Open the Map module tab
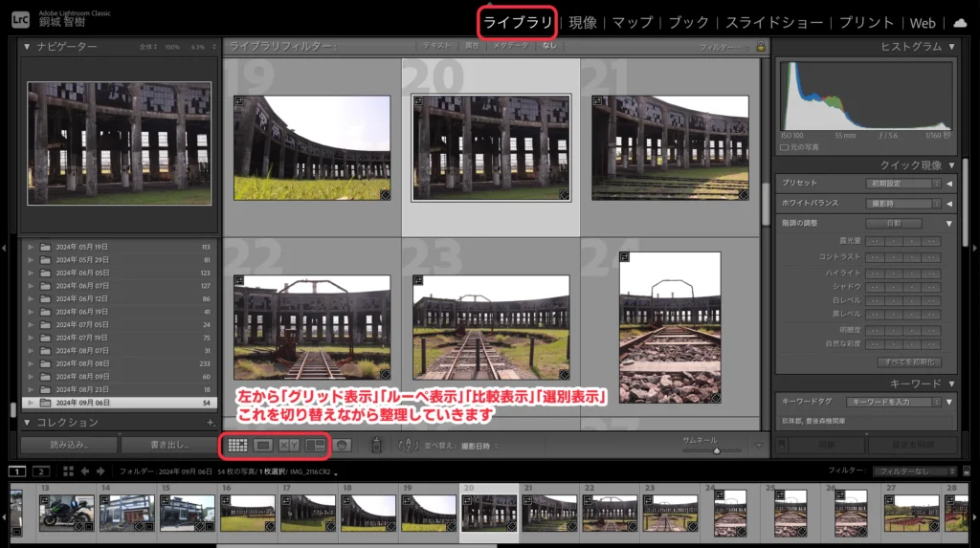Viewport: 980px width, 548px height. click(x=632, y=22)
